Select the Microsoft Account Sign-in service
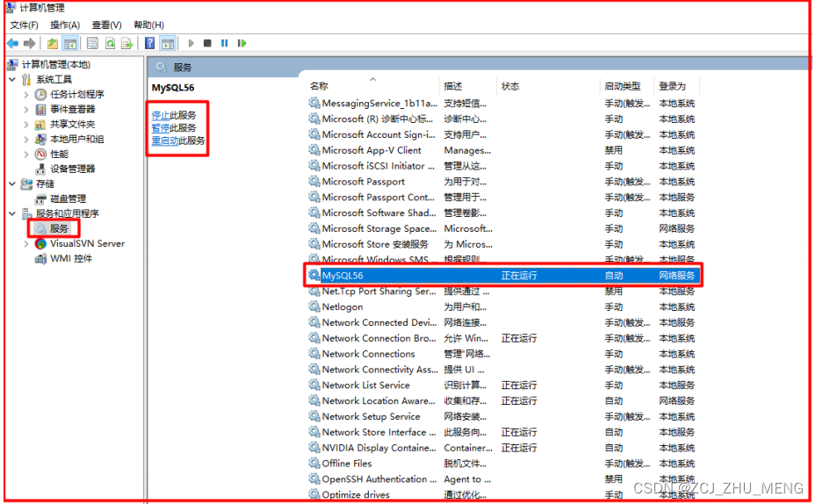This screenshot has width=816, height=504. (x=502, y=134)
